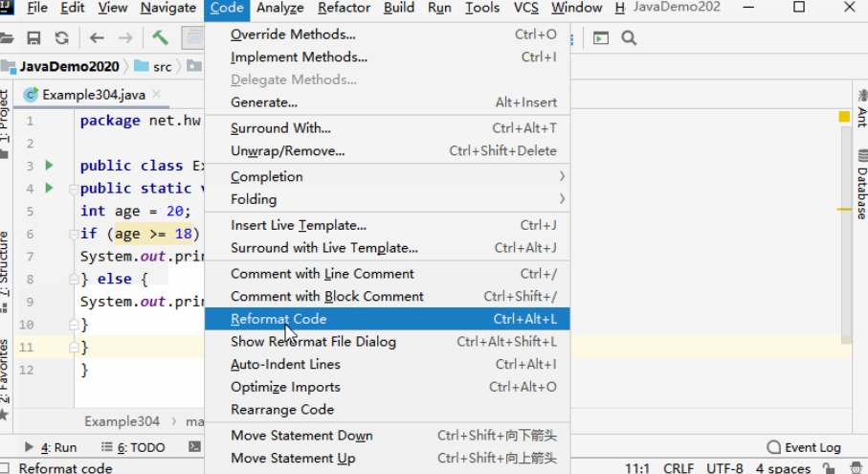Screen dimensions: 868x474
Task: Expand the Folding submenu
Action: coord(387,199)
